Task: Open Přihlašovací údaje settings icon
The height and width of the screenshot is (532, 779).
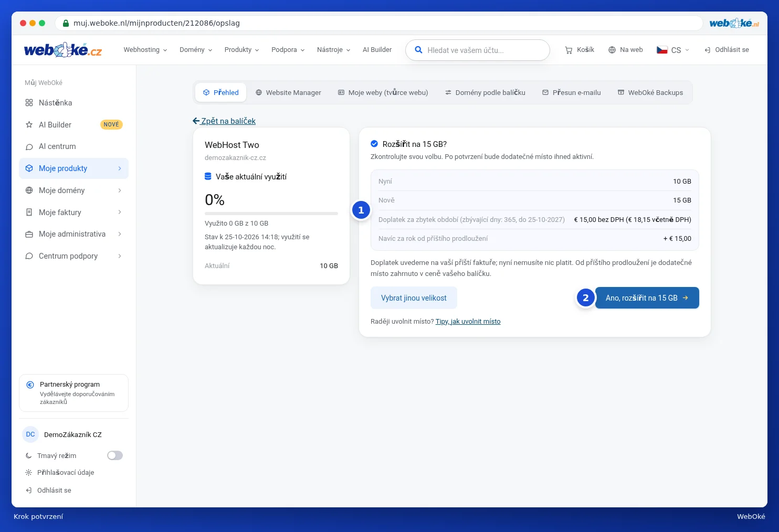Action: tap(29, 473)
